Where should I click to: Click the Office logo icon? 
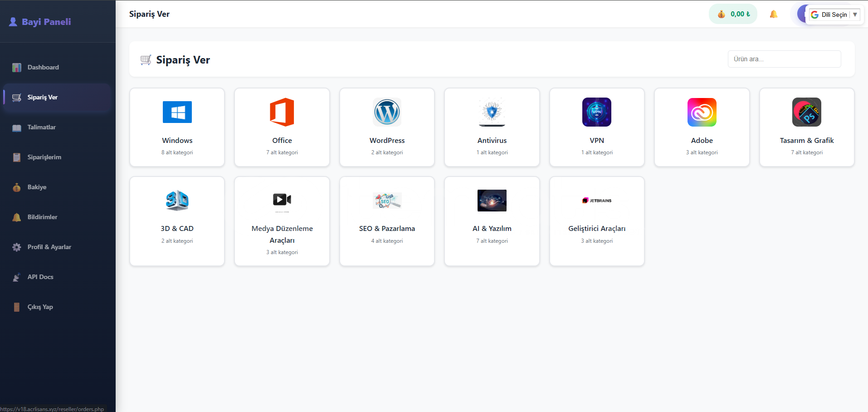282,112
